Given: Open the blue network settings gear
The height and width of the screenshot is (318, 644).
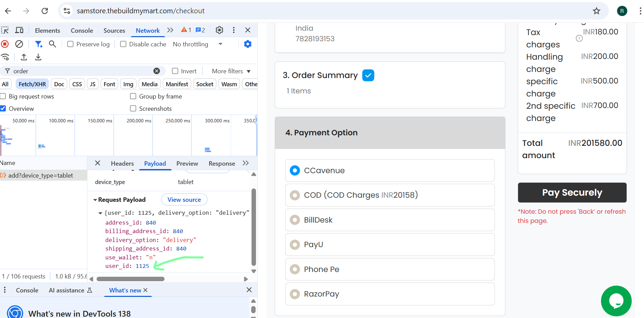Looking at the screenshot, I should [248, 44].
